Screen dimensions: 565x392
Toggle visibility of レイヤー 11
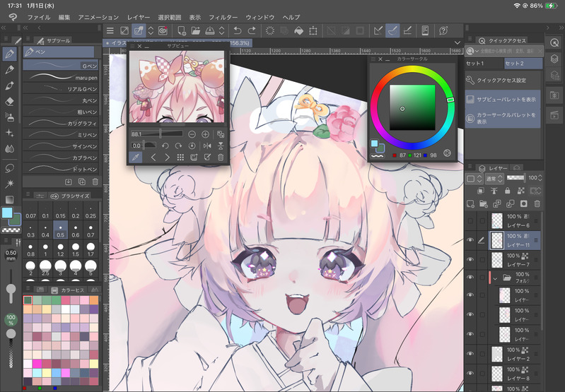click(x=470, y=240)
